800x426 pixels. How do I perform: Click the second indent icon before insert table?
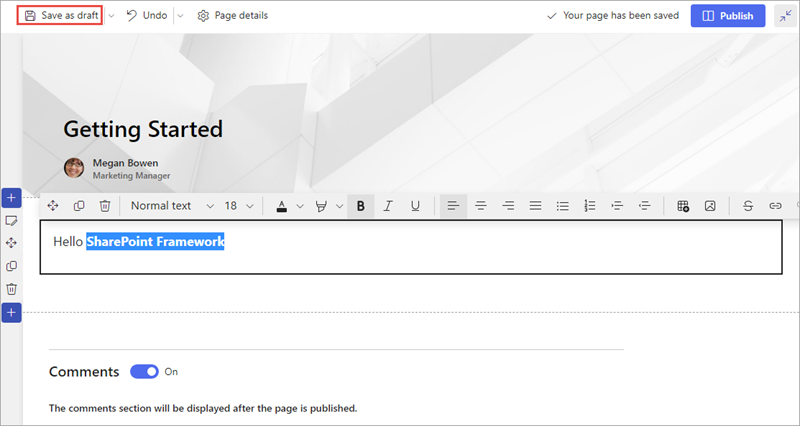tap(644, 206)
